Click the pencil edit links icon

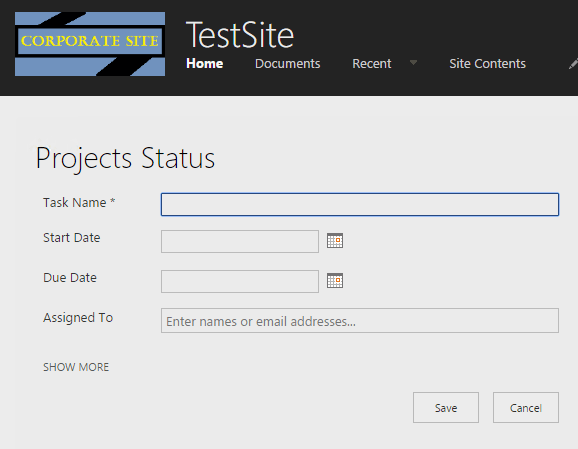pyautogui.click(x=573, y=64)
